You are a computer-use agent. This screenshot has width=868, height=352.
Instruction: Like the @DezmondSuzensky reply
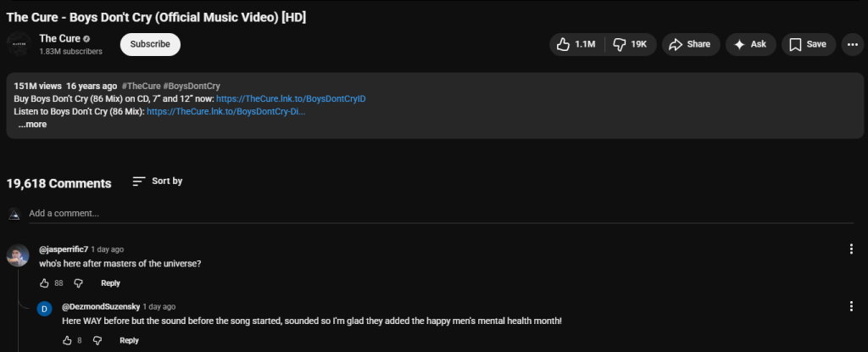tap(68, 340)
